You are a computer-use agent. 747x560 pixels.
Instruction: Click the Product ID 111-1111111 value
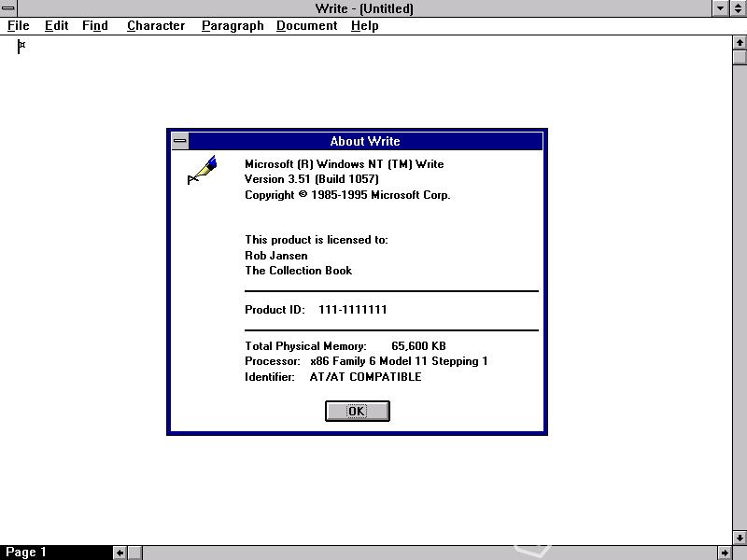click(353, 310)
